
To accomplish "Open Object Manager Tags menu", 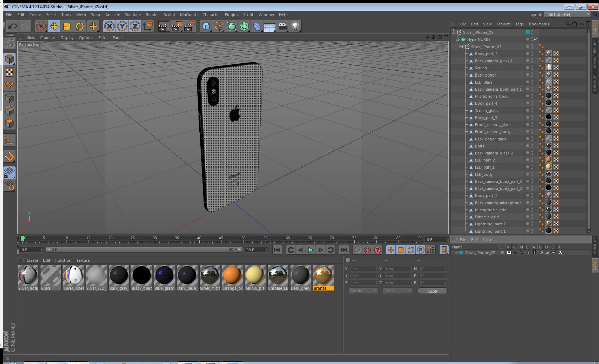I will click(519, 24).
